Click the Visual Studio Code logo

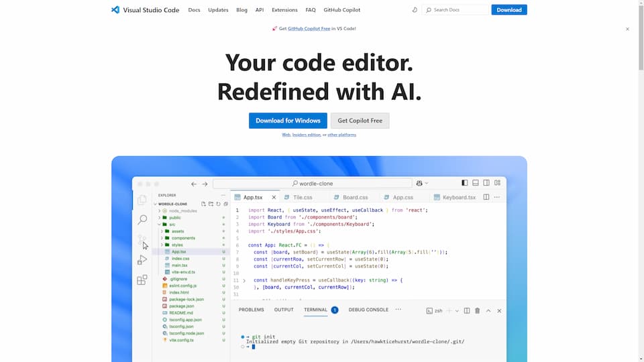pos(145,10)
